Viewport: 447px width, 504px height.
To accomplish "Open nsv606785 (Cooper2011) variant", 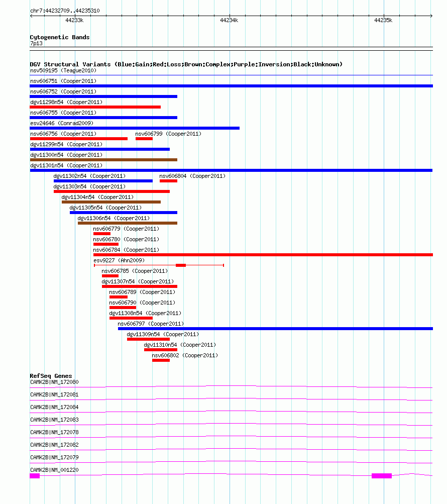I will pos(135,271).
